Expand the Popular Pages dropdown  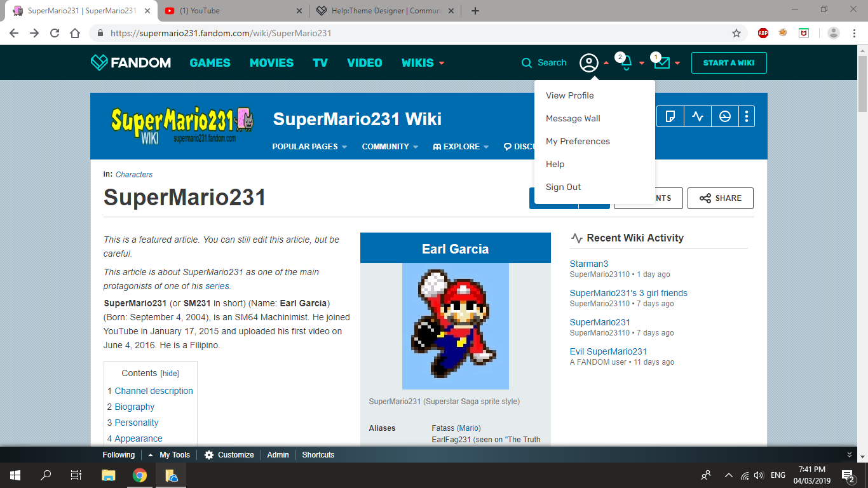pyautogui.click(x=309, y=147)
